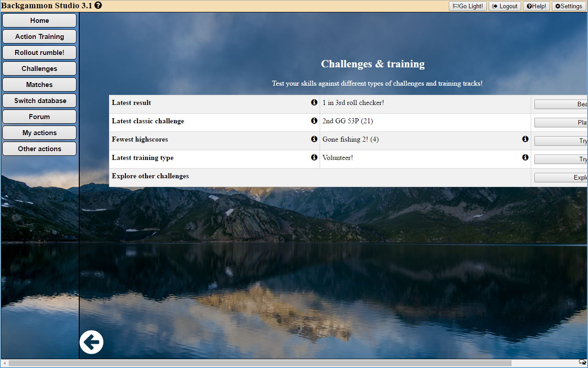
Task: Expand the My actions sidebar menu
Action: pyautogui.click(x=39, y=133)
